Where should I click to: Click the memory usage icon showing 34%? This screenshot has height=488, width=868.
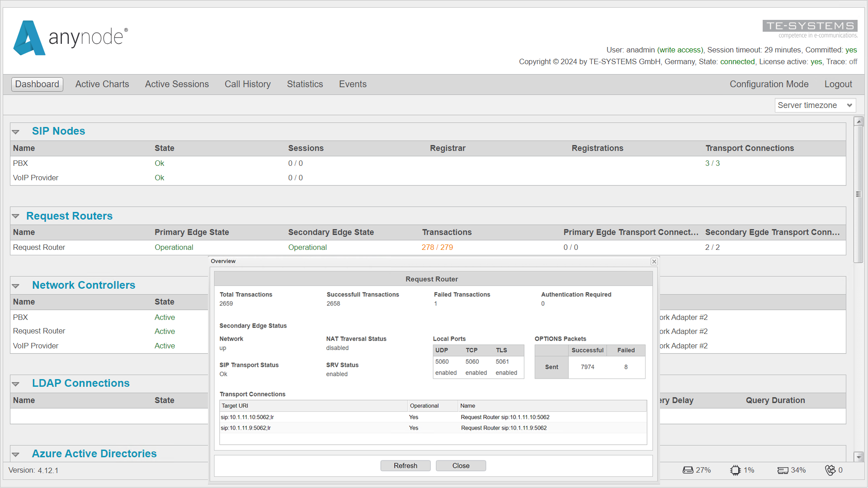(x=783, y=470)
